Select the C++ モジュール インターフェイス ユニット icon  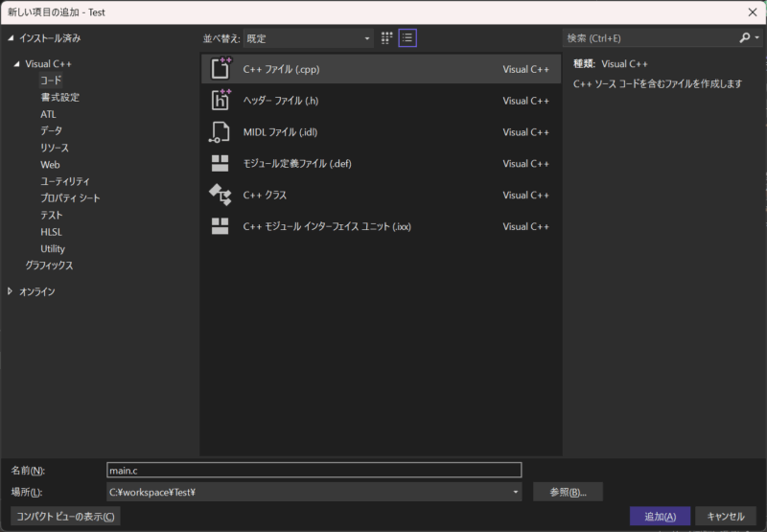point(221,227)
